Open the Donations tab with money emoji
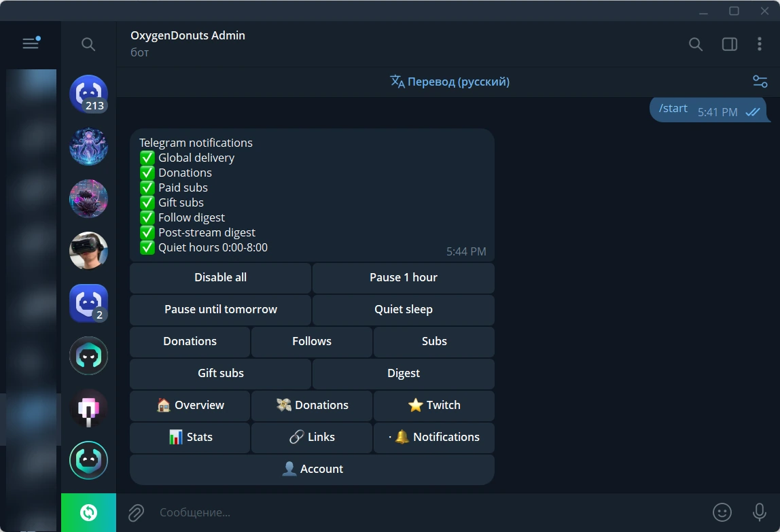 [x=312, y=405]
